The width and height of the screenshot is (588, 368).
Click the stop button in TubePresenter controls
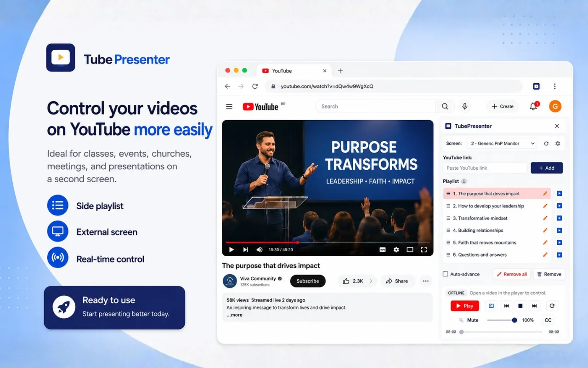[x=520, y=306]
